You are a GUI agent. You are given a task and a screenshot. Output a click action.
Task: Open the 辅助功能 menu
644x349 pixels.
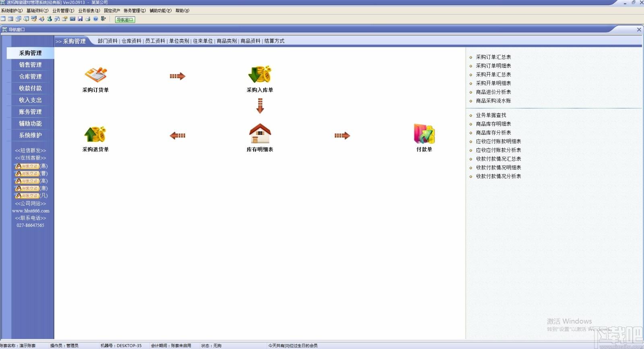161,11
